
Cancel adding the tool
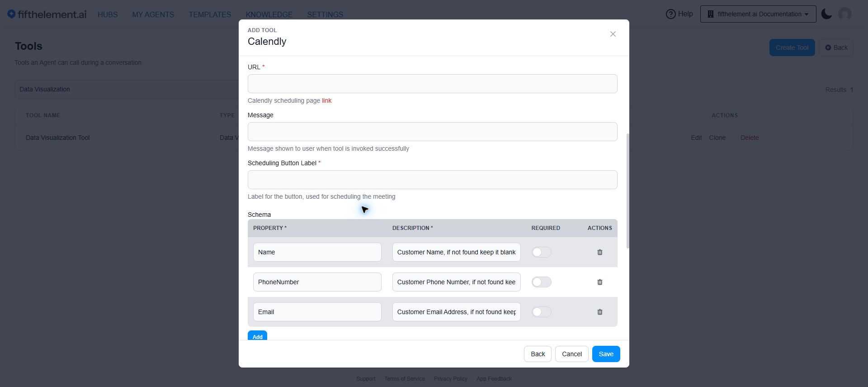572,354
